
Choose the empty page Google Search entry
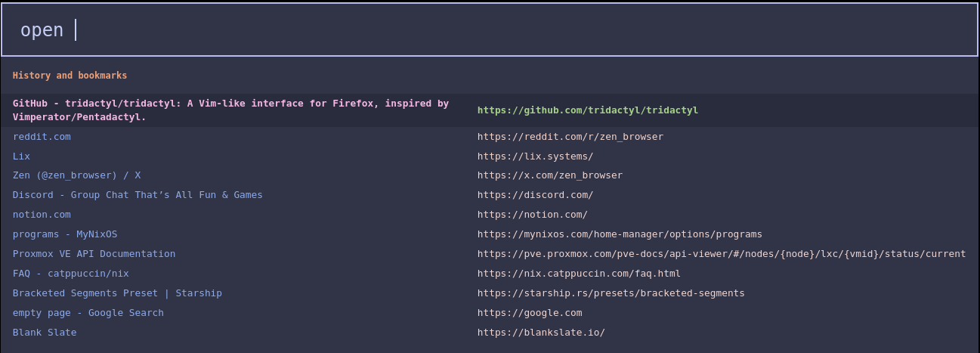point(88,313)
